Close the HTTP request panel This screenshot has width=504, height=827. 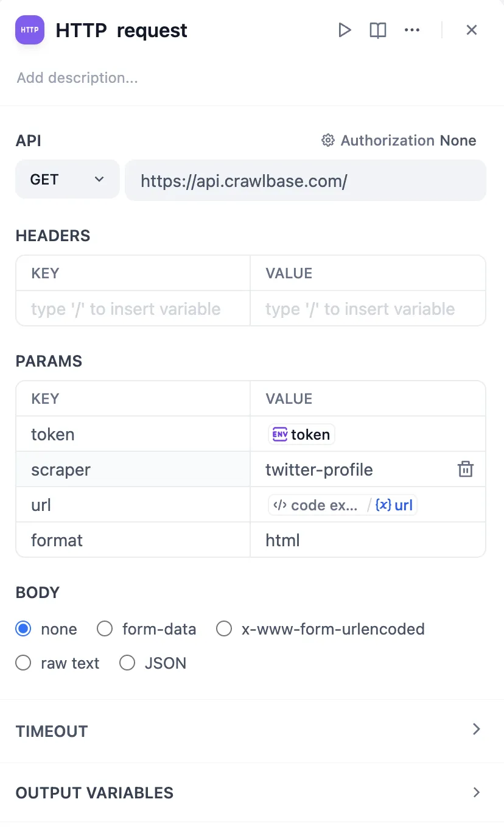pyautogui.click(x=472, y=30)
